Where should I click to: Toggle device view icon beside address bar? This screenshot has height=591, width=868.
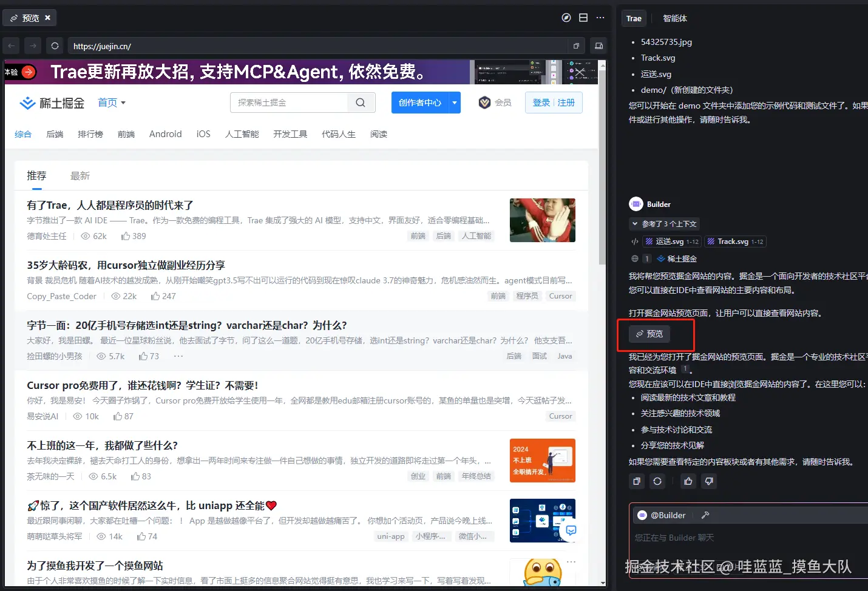tap(599, 46)
